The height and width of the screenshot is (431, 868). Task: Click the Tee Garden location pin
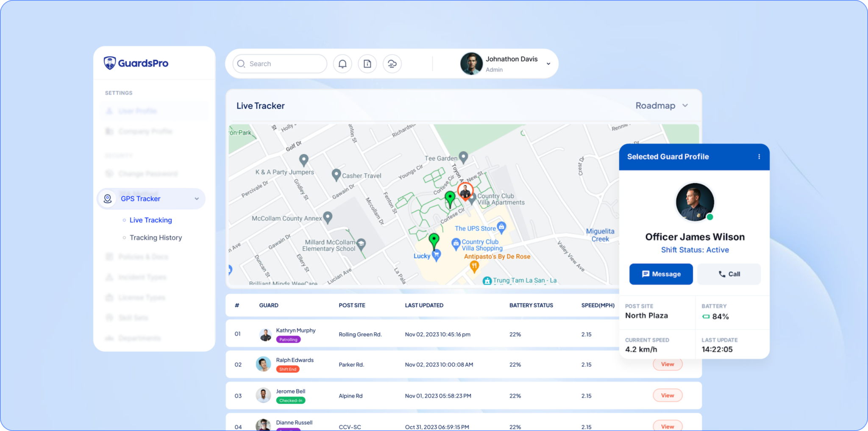coord(464,157)
